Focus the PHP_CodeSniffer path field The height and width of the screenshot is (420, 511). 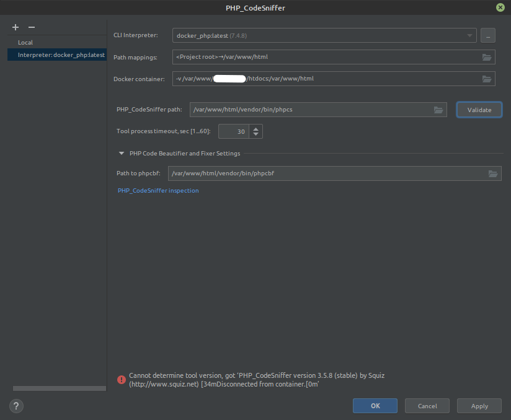pyautogui.click(x=318, y=110)
